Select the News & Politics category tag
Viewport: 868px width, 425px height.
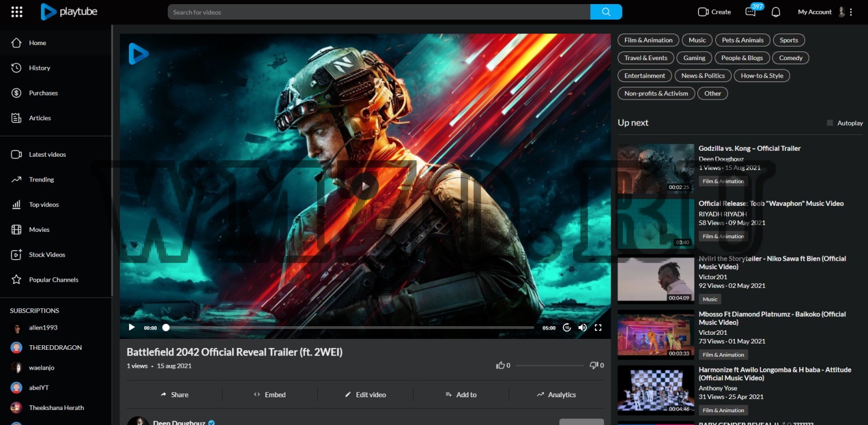[703, 76]
